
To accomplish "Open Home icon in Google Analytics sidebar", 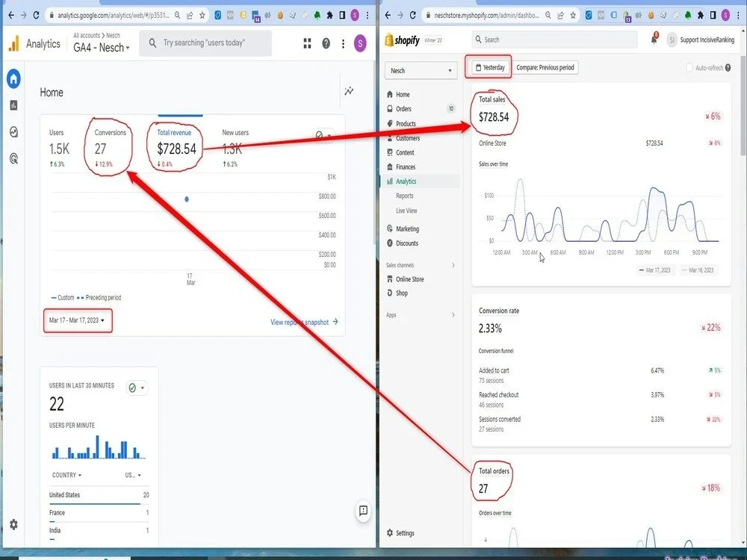I will click(x=13, y=78).
